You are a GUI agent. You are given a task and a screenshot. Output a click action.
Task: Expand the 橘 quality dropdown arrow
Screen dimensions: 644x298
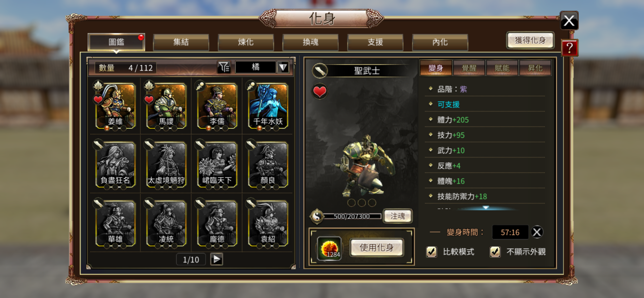click(x=283, y=67)
